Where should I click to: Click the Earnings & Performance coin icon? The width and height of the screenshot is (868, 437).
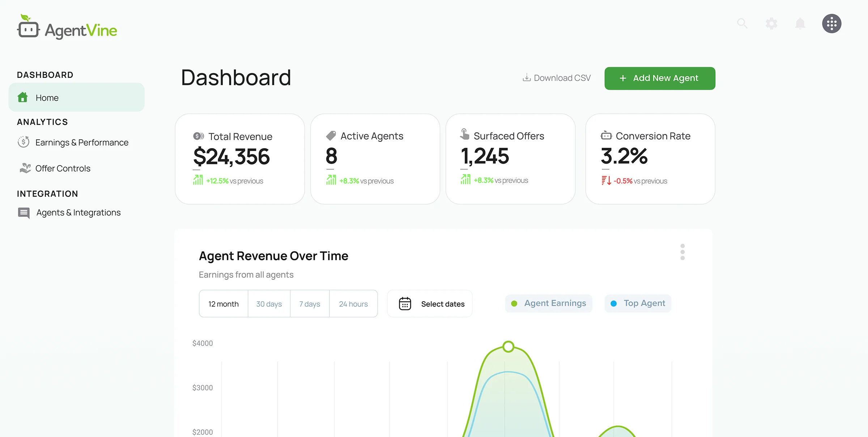click(24, 142)
